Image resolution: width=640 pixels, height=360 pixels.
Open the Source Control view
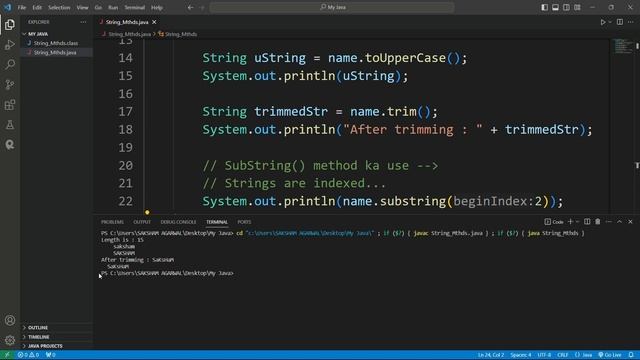pos(10,84)
